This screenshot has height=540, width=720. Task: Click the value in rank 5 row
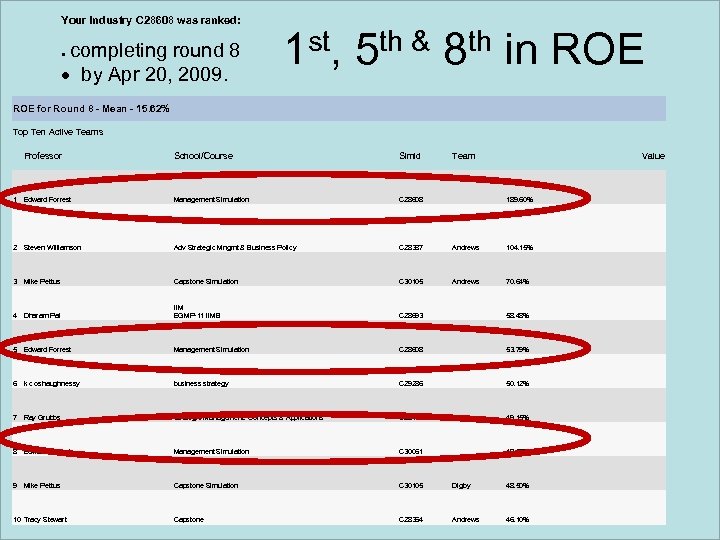518,349
